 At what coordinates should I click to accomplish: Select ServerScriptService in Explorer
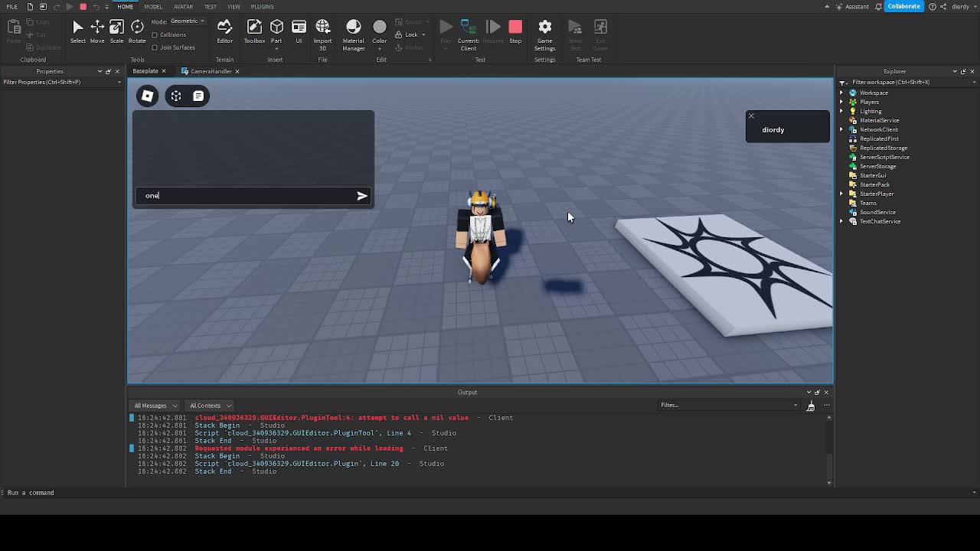click(x=884, y=157)
